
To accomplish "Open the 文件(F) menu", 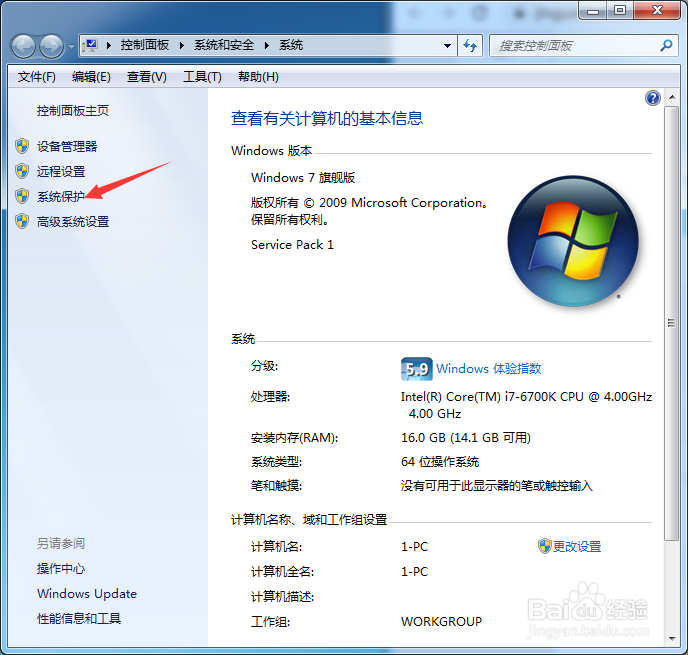I will click(x=36, y=77).
